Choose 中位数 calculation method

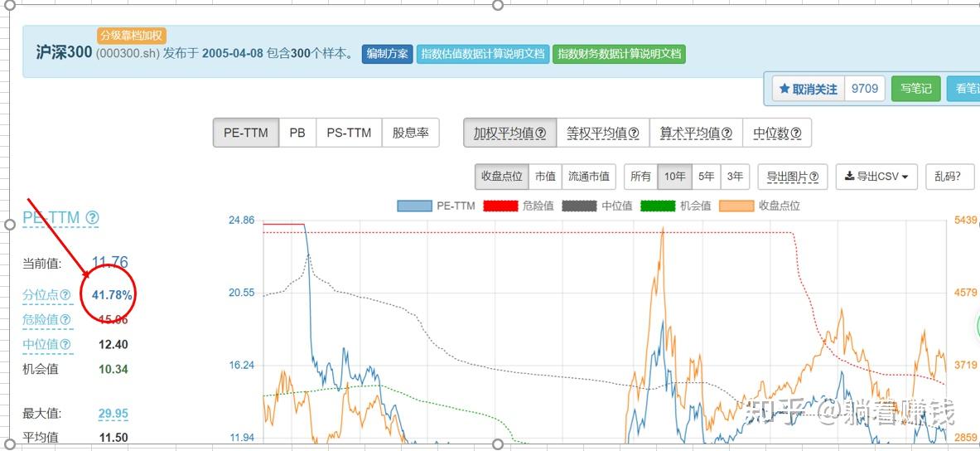point(777,133)
